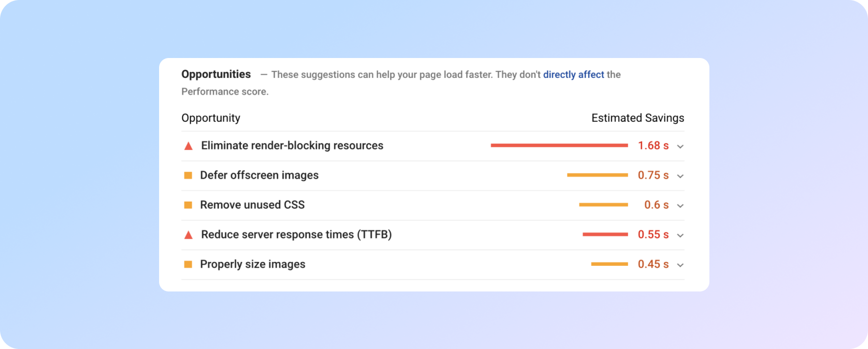Expand details for Defer offscreen images
The width and height of the screenshot is (868, 349).
[680, 175]
